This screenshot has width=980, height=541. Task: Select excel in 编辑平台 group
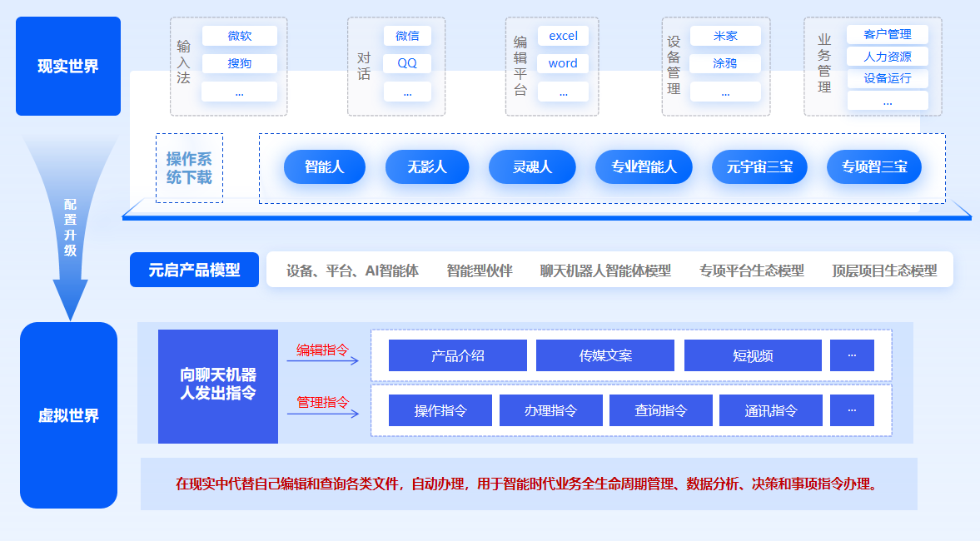[563, 36]
